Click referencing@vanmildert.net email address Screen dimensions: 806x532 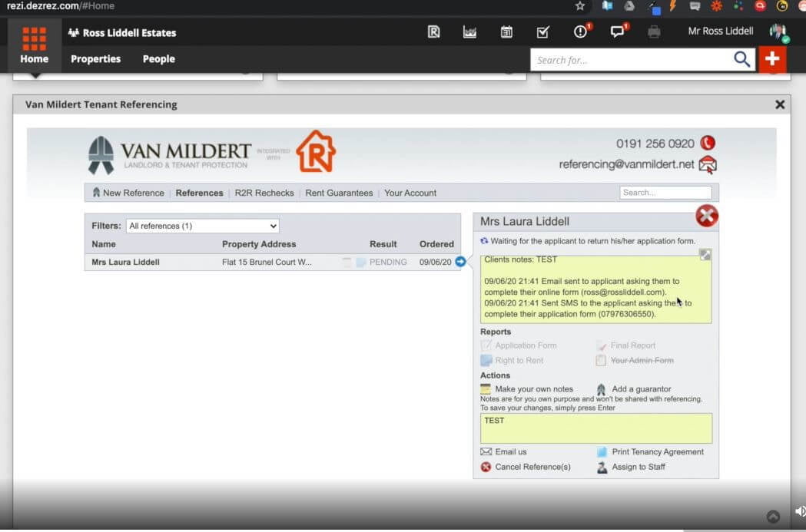coord(626,164)
